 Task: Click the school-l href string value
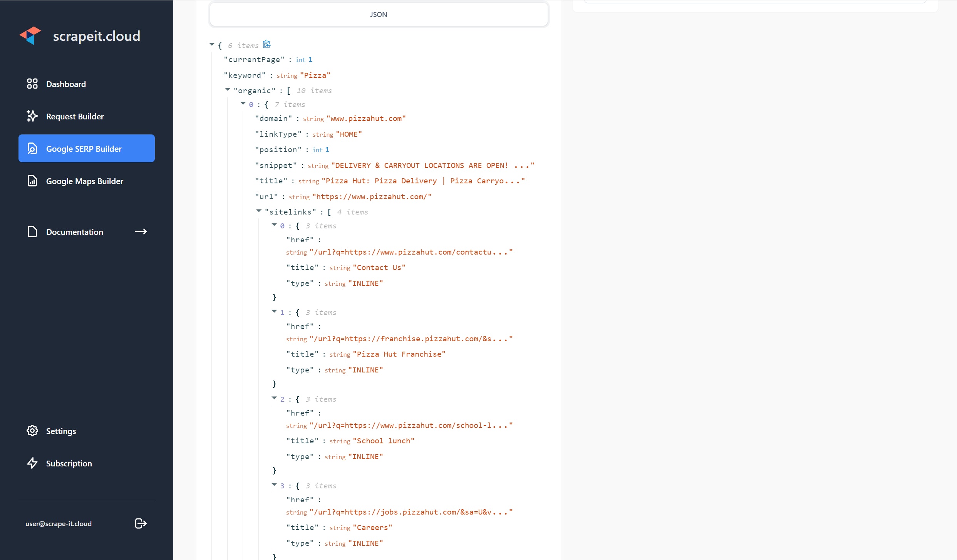411,425
